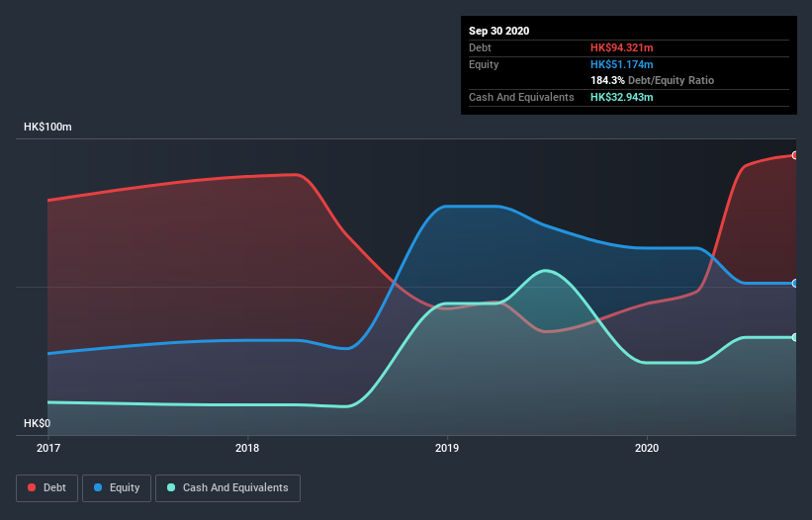Click the Sep 30 2020 tooltip date

click(x=498, y=31)
